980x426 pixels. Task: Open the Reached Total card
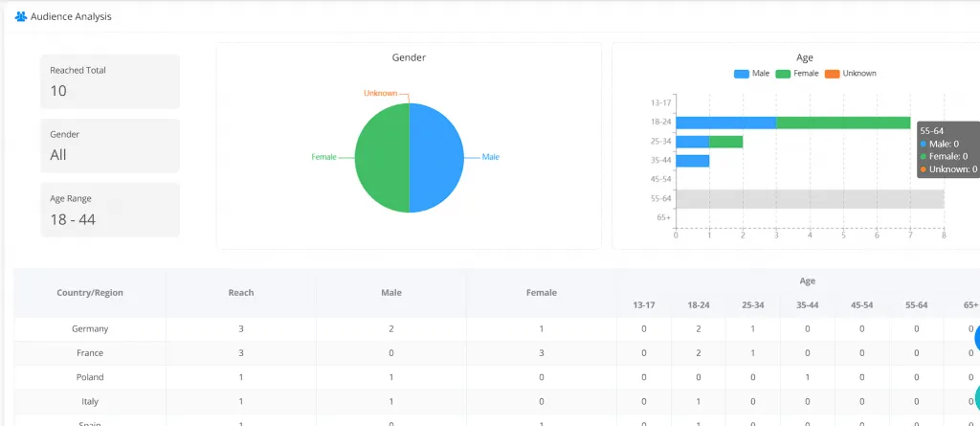click(x=110, y=81)
